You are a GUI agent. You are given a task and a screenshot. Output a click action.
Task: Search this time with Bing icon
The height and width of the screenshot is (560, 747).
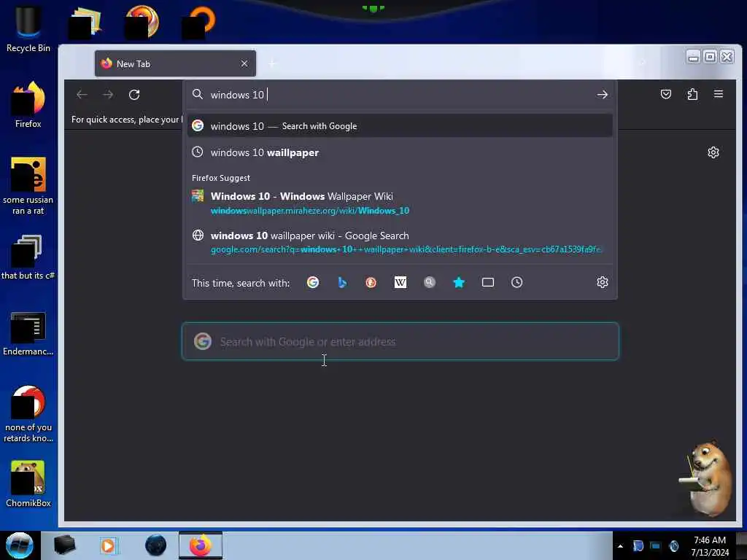342,282
